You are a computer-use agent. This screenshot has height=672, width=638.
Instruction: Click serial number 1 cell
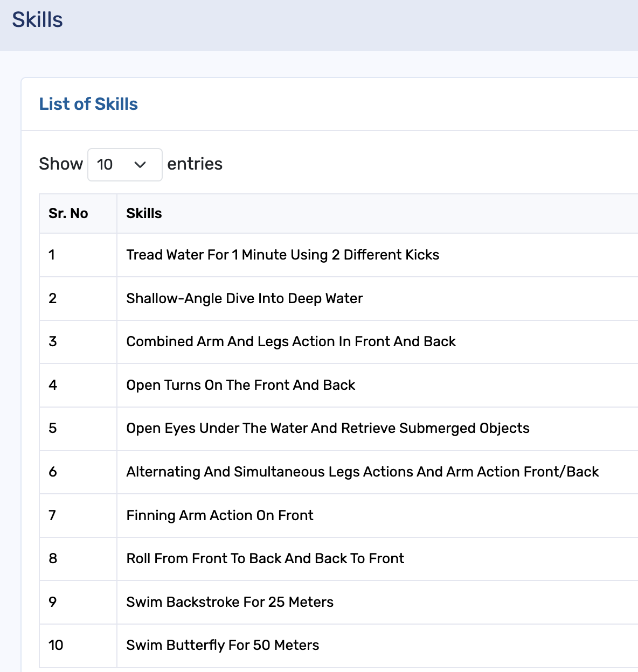pyautogui.click(x=52, y=255)
